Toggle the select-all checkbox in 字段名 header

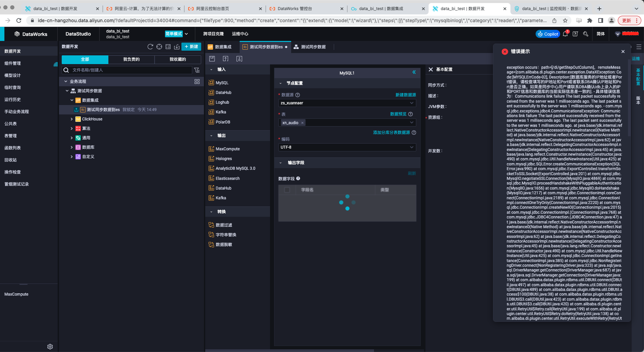pos(287,190)
